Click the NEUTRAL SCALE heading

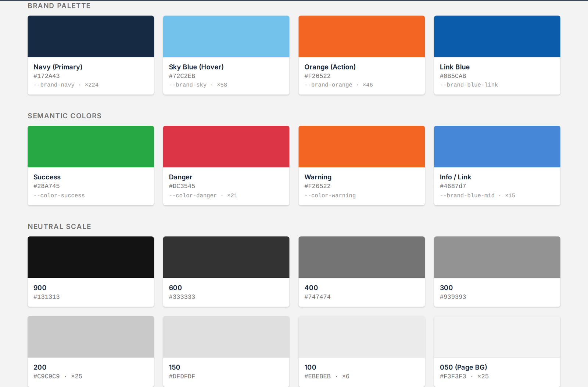point(60,227)
